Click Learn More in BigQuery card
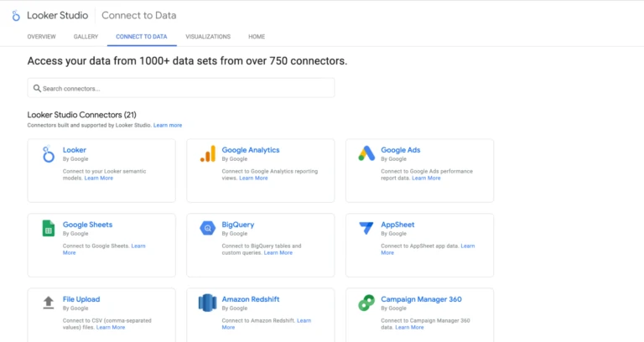Screen dimensions: 644x342 tap(278, 252)
